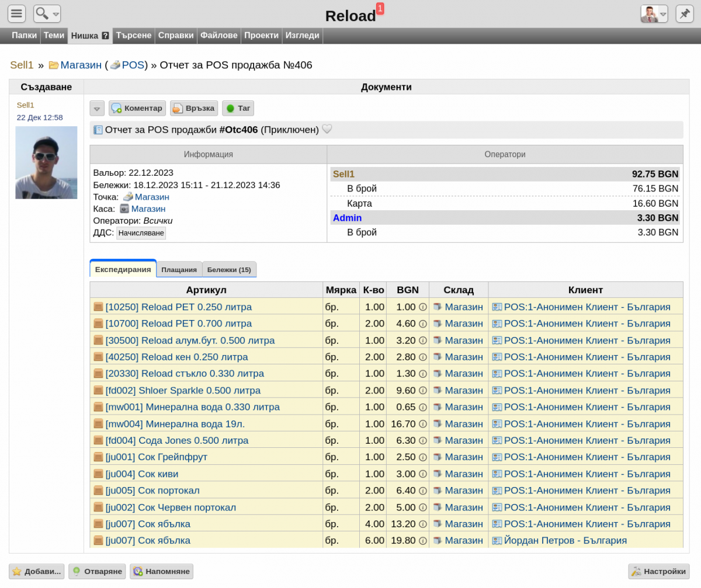Click the help icon on Нишка tab
The image size is (701, 588).
[x=105, y=36]
